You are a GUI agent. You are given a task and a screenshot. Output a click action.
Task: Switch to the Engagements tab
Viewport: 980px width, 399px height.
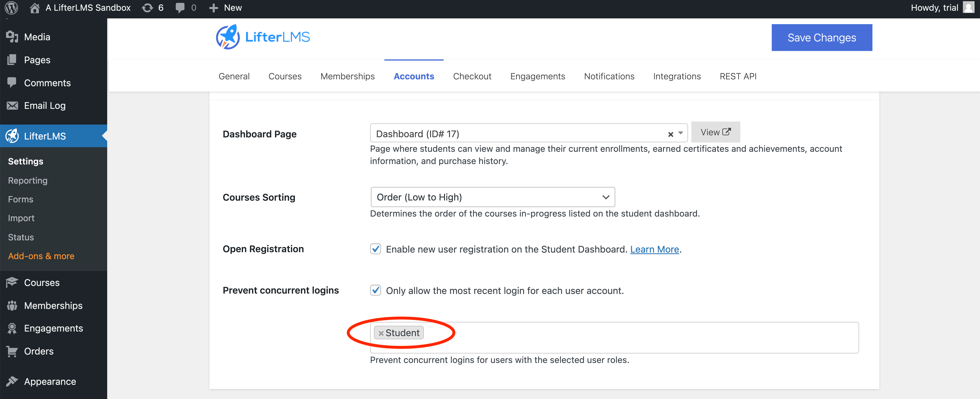pos(537,76)
